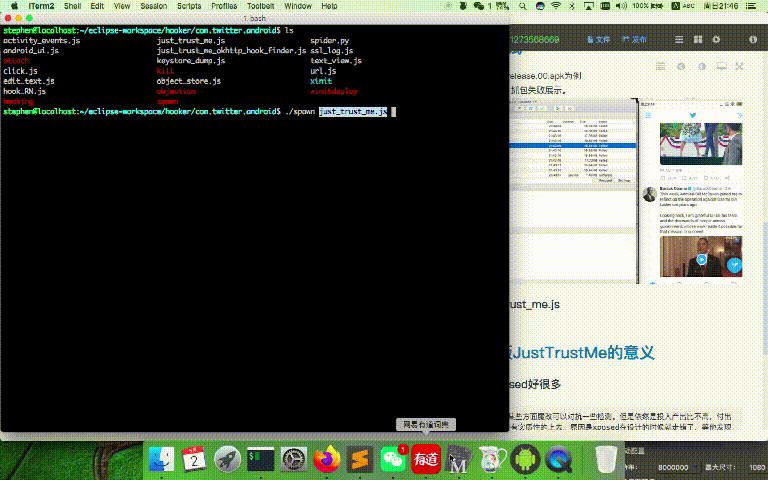
Task: Click the menu bar clock showing 21:46
Action: pyautogui.click(x=721, y=6)
